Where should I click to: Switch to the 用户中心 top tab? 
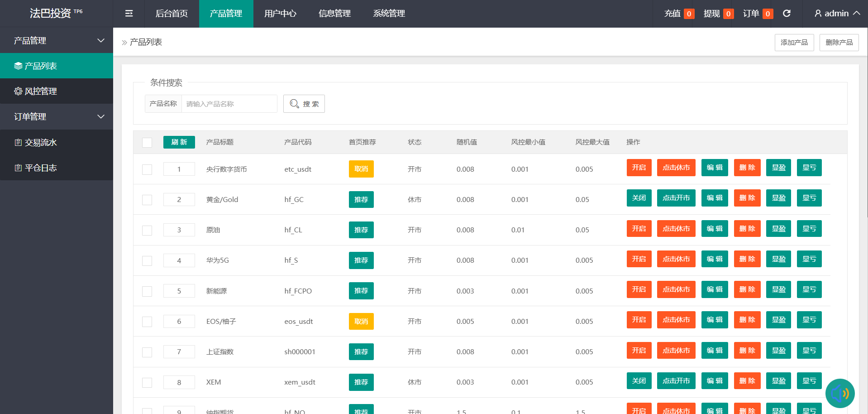[280, 14]
